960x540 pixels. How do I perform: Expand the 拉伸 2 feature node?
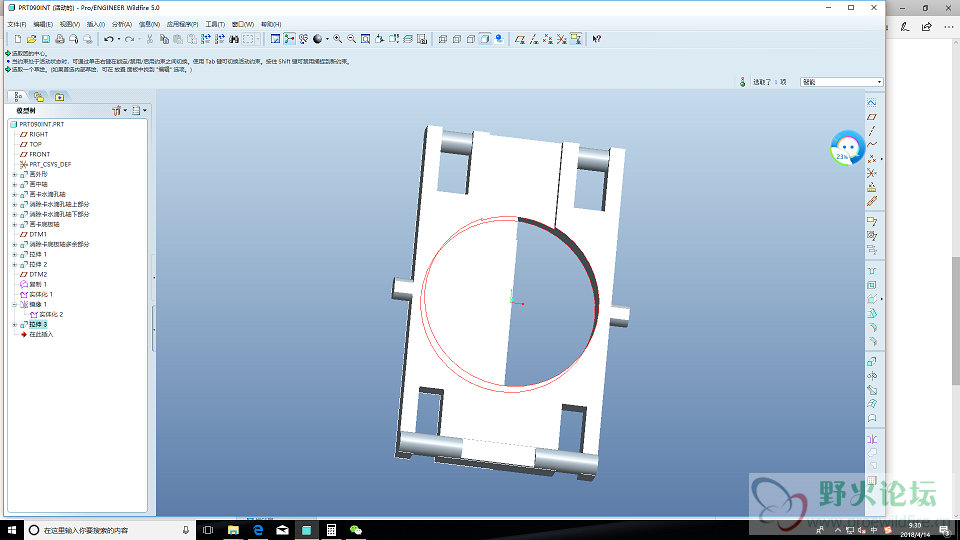[15, 264]
